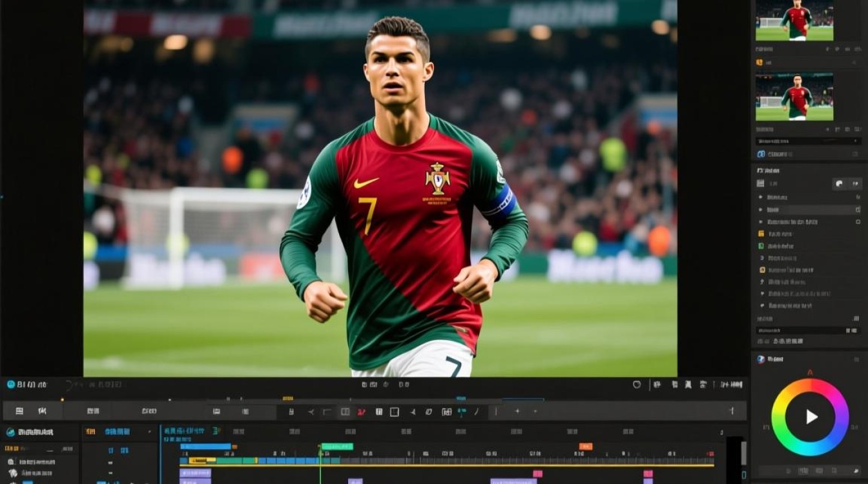This screenshot has width=868, height=484.
Task: Select the yellow clip at the main track's start
Action: coord(202,461)
